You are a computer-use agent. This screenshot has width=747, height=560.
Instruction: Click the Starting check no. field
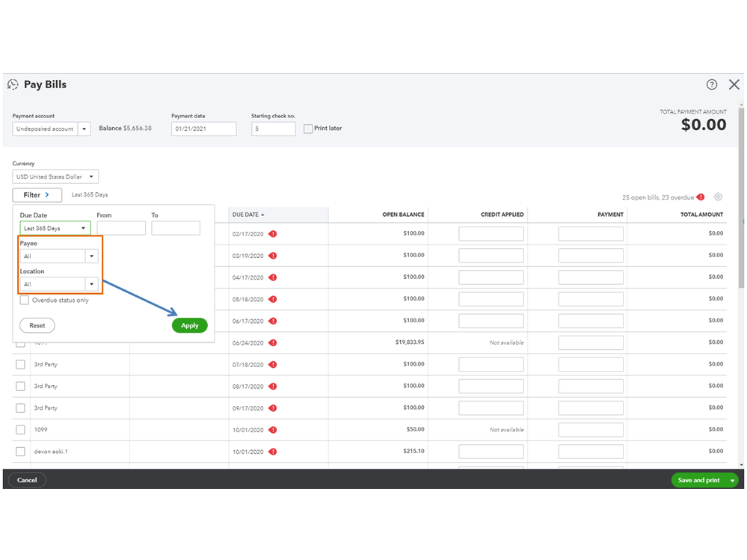274,129
